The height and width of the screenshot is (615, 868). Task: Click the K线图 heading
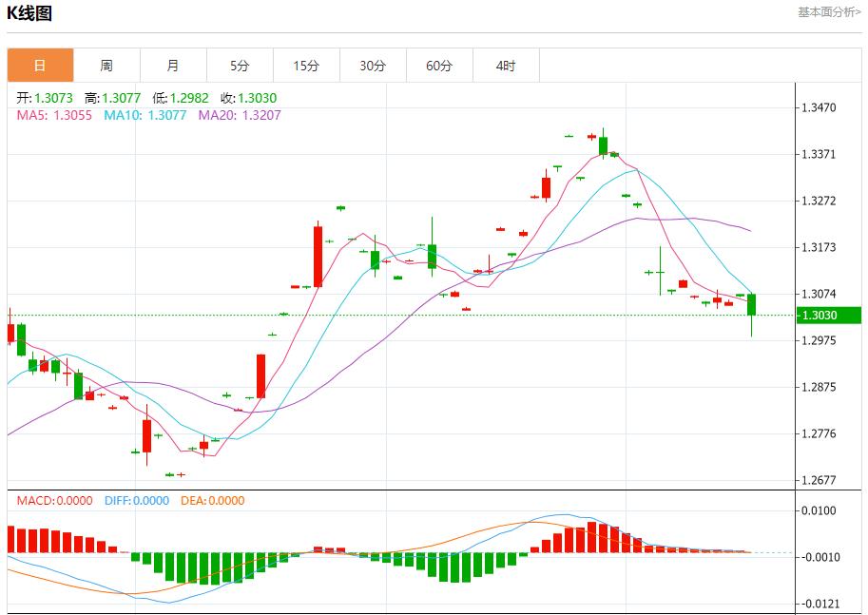click(29, 13)
